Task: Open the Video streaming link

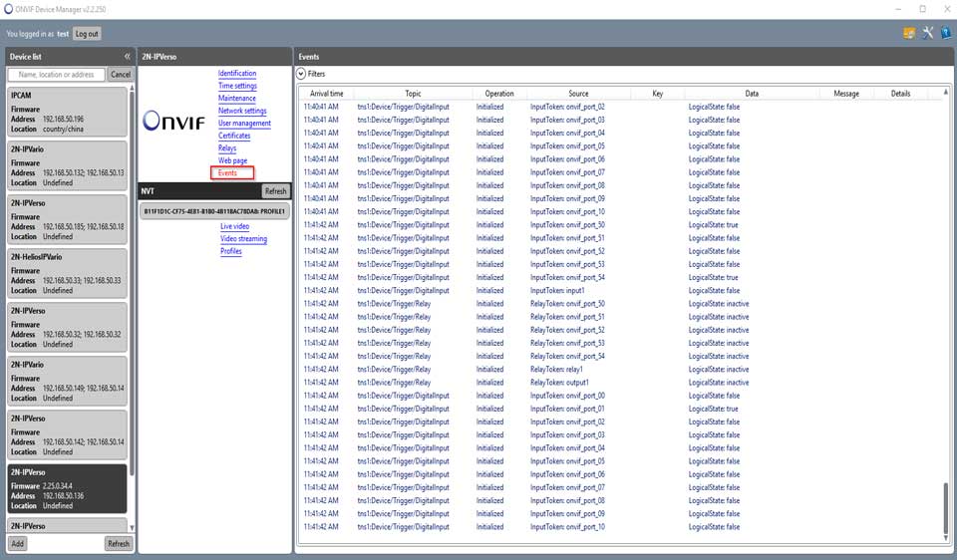Action: pos(243,239)
